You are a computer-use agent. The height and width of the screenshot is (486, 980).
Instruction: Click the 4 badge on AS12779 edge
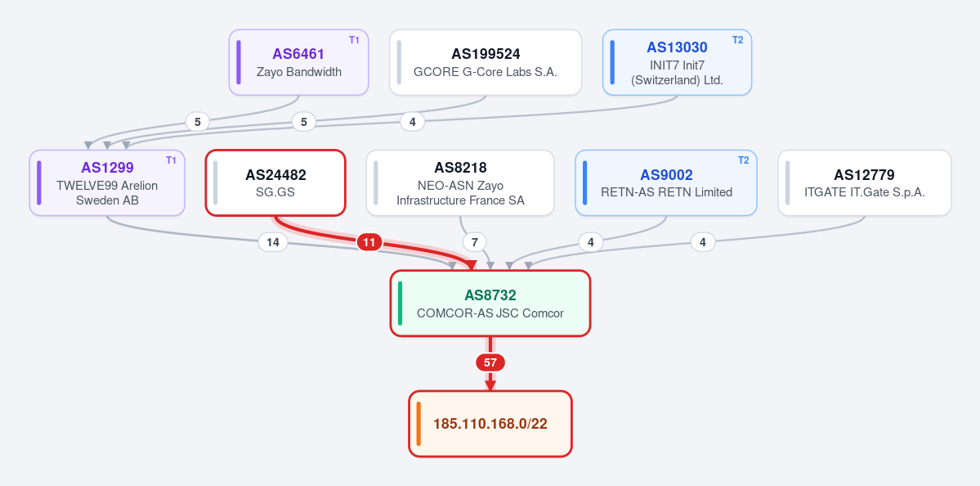[702, 242]
